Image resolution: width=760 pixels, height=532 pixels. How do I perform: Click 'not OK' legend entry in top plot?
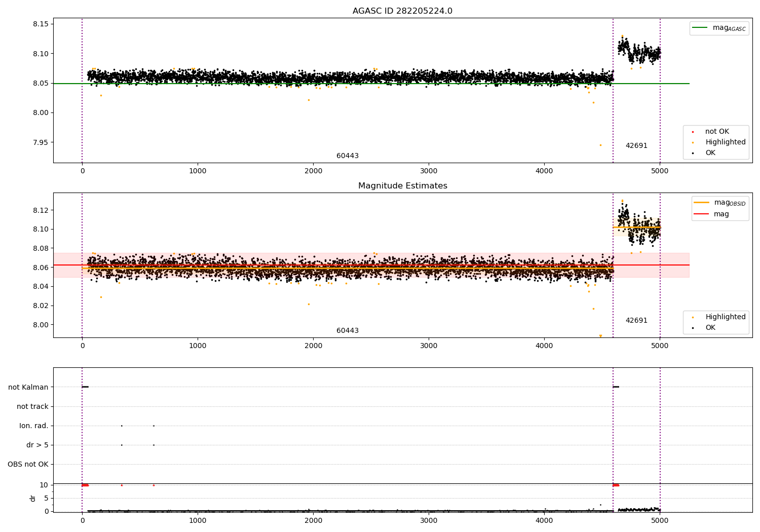717,132
